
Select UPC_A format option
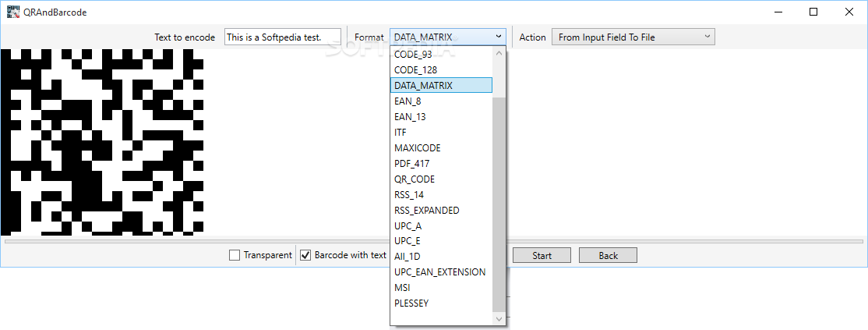(441, 225)
